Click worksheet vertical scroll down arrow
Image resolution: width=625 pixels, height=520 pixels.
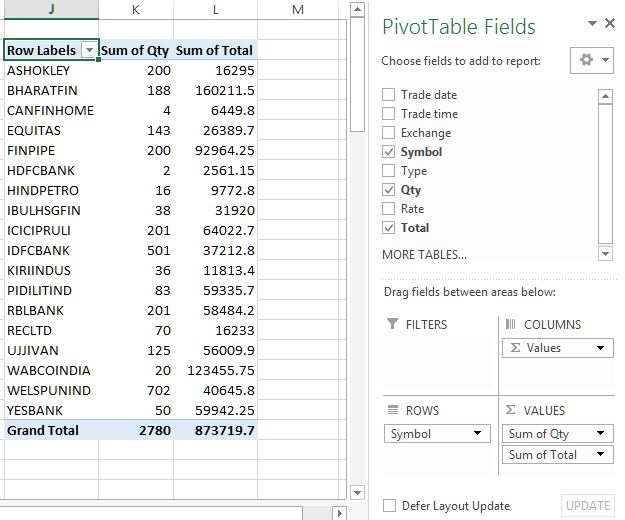click(357, 493)
